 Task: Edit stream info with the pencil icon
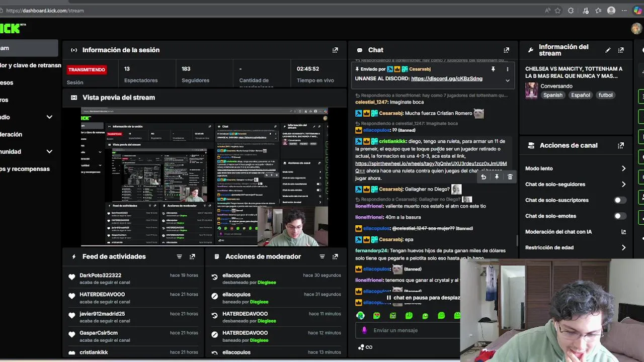coord(608,50)
